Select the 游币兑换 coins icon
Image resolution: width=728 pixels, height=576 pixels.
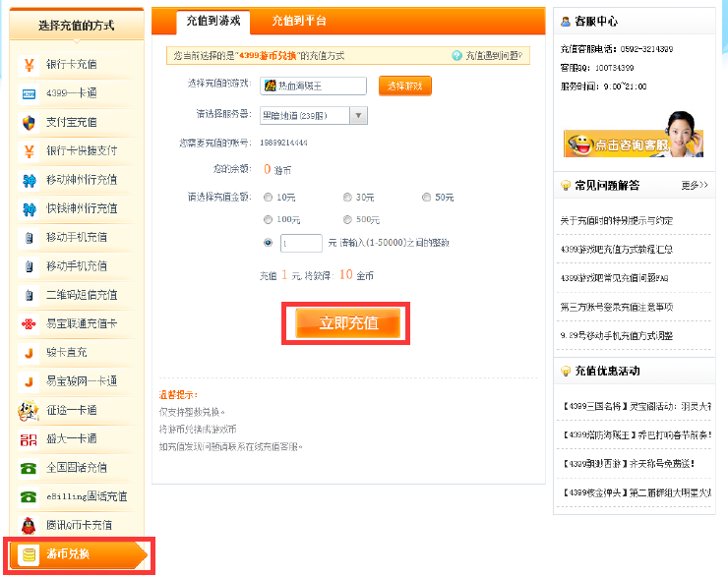(29, 554)
